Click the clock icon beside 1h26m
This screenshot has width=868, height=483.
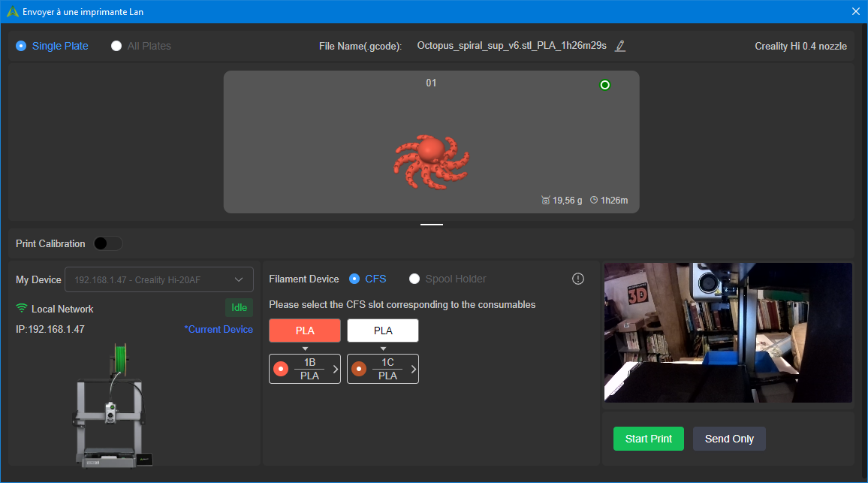pyautogui.click(x=594, y=200)
